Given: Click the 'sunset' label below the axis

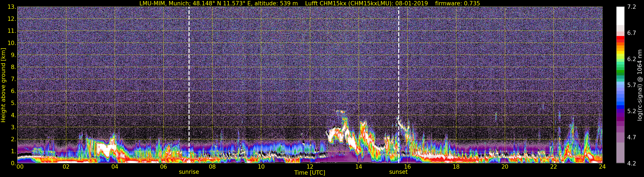Looking at the screenshot, I should click(x=398, y=172).
